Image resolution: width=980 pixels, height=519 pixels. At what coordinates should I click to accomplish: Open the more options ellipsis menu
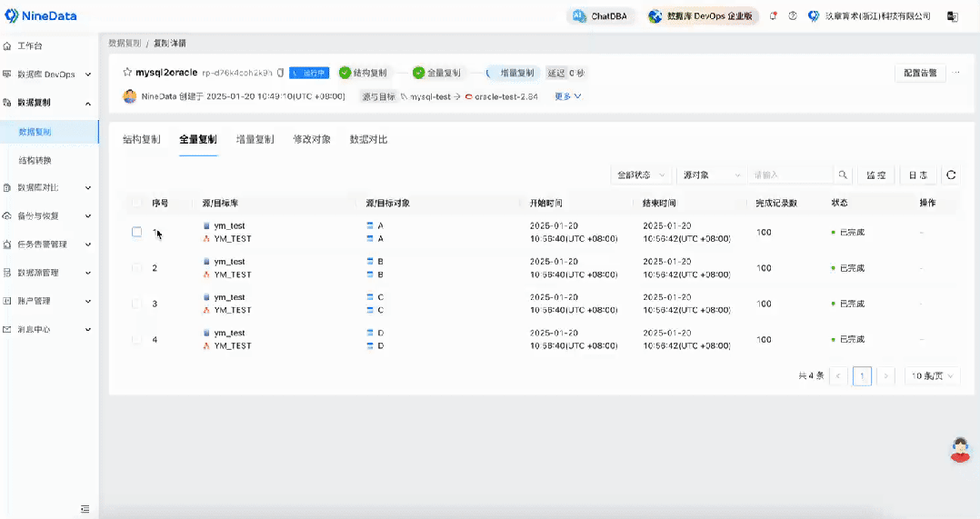955,73
